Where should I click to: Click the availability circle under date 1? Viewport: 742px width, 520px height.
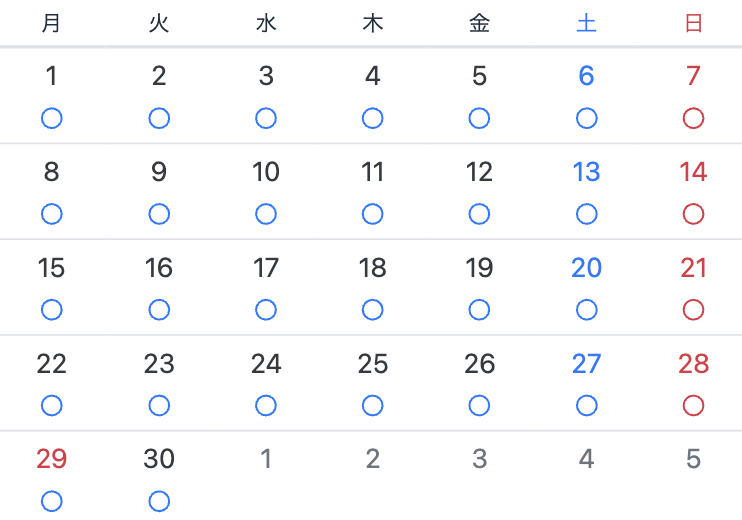click(52, 119)
